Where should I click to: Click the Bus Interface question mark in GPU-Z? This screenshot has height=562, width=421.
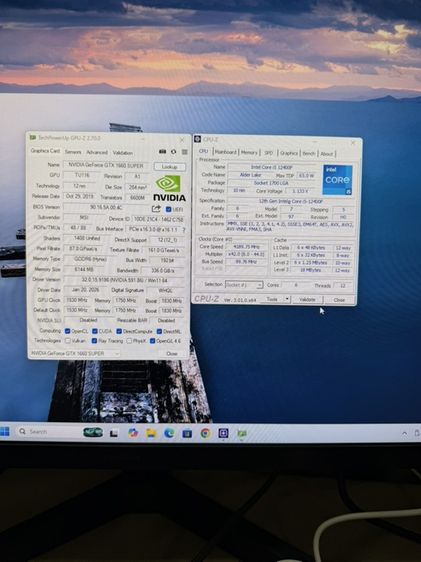[x=184, y=229]
